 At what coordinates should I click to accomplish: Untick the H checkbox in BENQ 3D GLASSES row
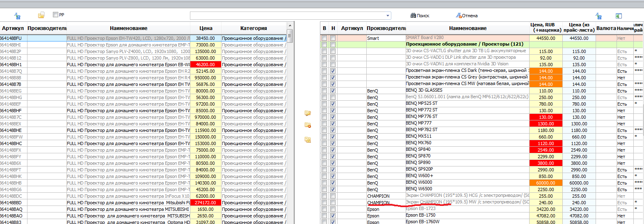(x=333, y=91)
